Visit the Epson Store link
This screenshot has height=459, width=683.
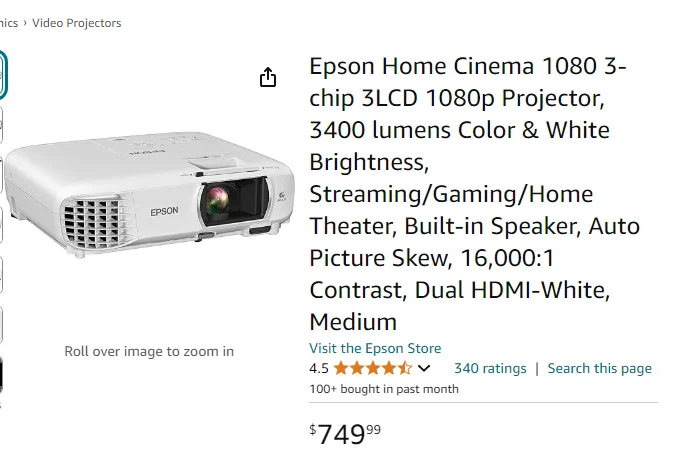click(375, 348)
